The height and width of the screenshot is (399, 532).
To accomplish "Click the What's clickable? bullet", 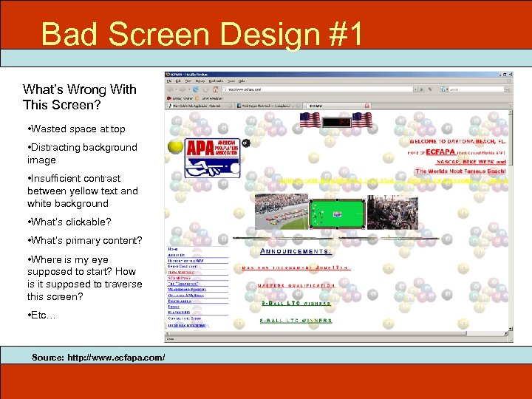I will coord(69,222).
